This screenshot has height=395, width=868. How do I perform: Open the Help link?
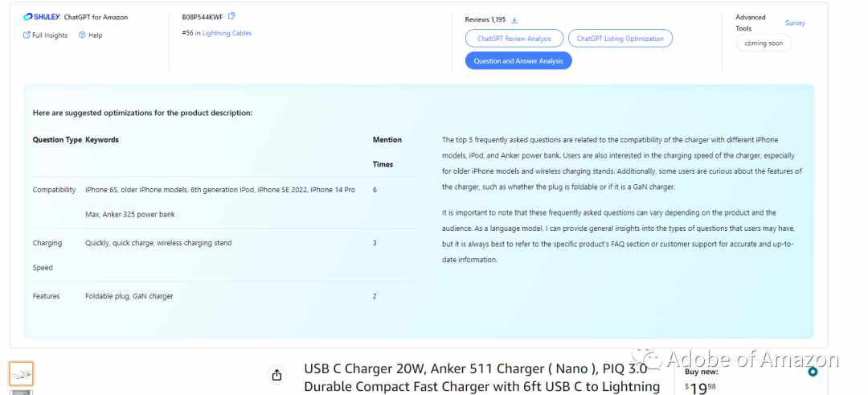(x=91, y=35)
